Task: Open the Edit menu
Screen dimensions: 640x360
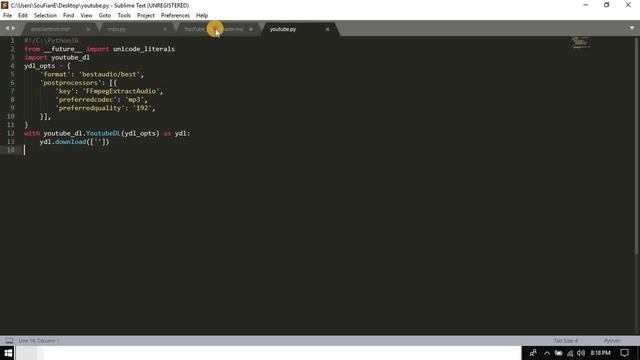Action: coord(22,16)
